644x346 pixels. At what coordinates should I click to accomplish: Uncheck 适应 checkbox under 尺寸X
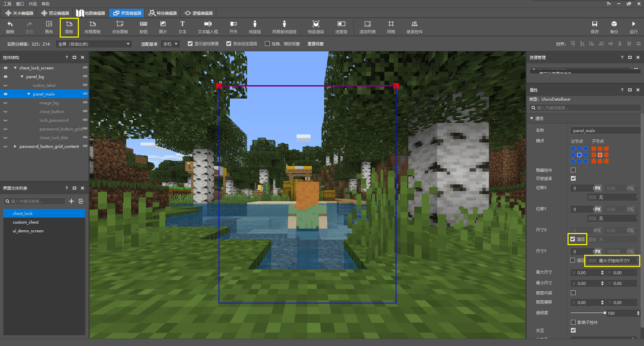tap(573, 239)
